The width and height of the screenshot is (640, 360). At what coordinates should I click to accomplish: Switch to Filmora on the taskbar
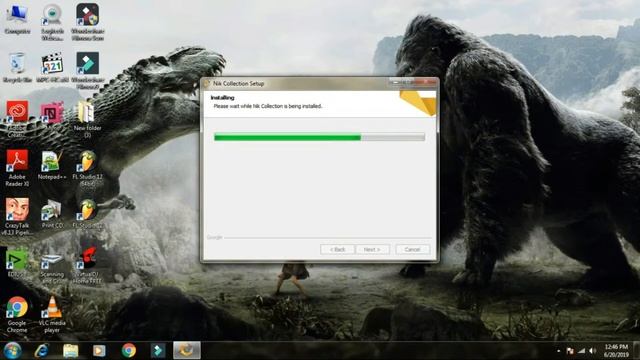pos(158,351)
